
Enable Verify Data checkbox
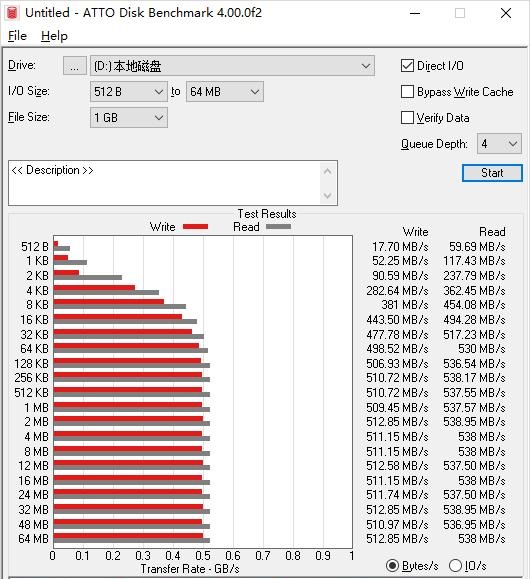407,118
